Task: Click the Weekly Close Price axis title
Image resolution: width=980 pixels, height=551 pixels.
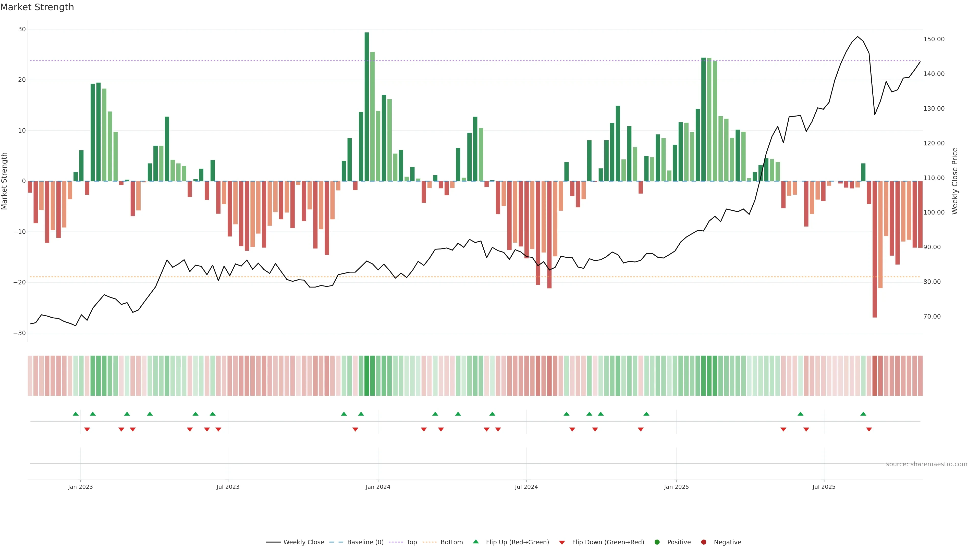Action: pos(955,181)
